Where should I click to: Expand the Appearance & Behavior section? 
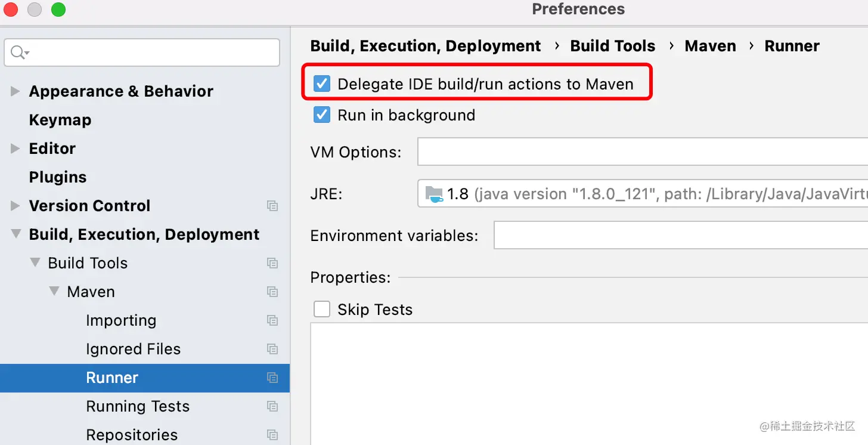click(15, 91)
